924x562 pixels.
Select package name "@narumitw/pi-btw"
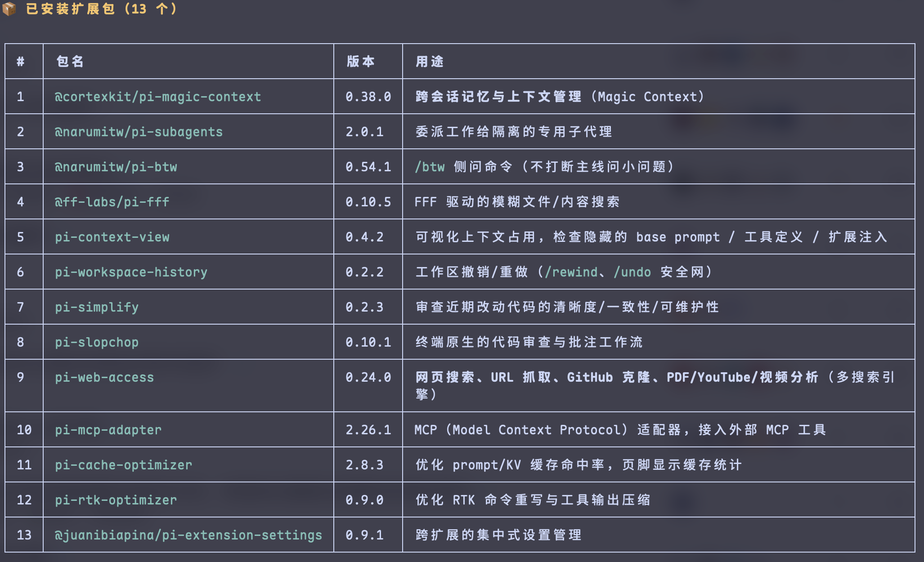pos(116,167)
